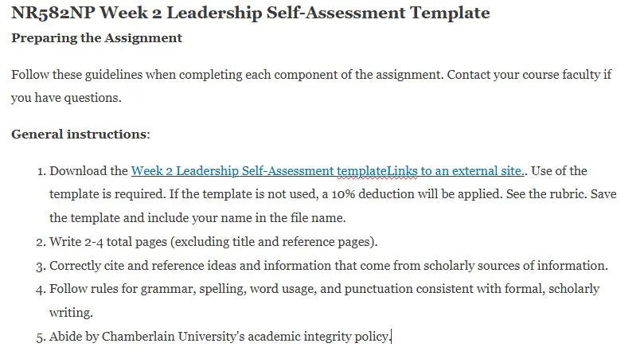
Task: Click the word 'writing.' in item four
Action: (x=71, y=313)
